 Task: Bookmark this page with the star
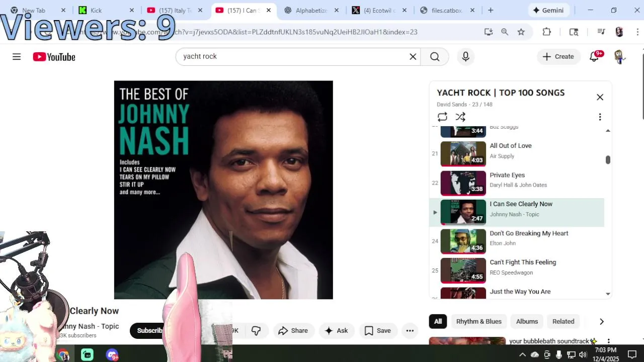(521, 32)
